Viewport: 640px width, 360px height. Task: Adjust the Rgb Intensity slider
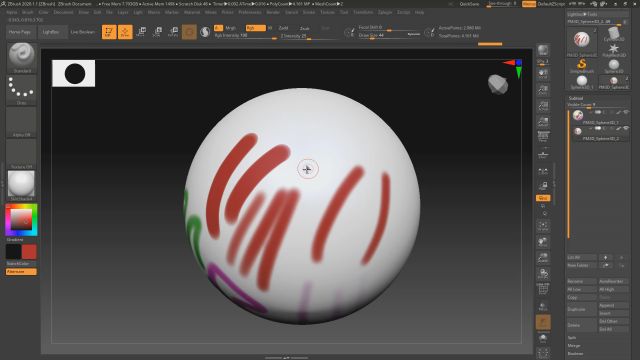point(246,36)
